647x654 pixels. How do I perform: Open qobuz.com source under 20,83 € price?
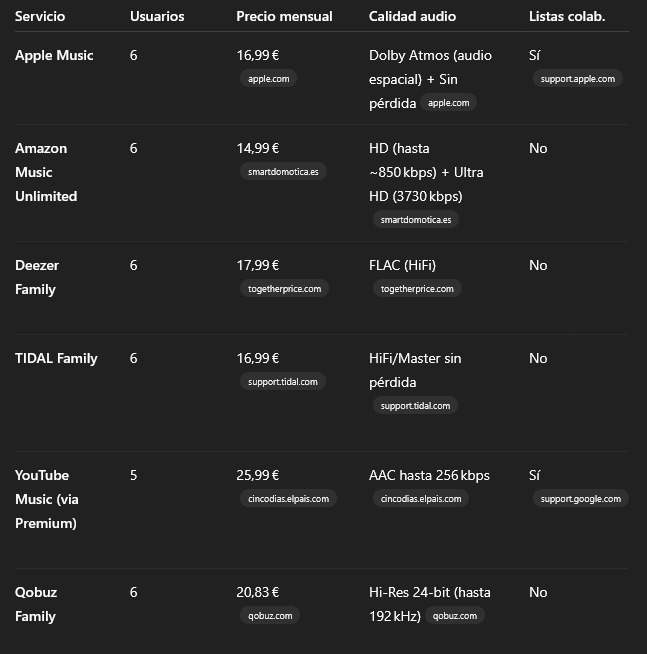[270, 615]
